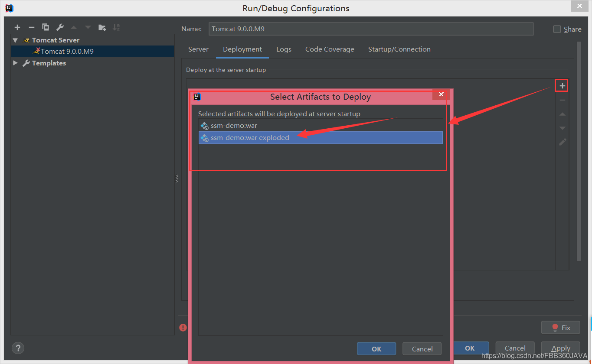This screenshot has height=364, width=592.
Task: Create new folder in configurations toolbar
Action: (102, 27)
